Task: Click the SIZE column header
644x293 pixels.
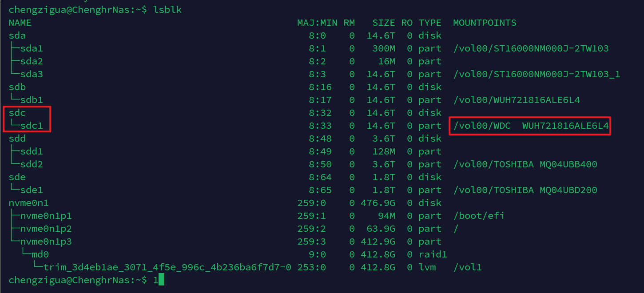Action: pyautogui.click(x=384, y=23)
